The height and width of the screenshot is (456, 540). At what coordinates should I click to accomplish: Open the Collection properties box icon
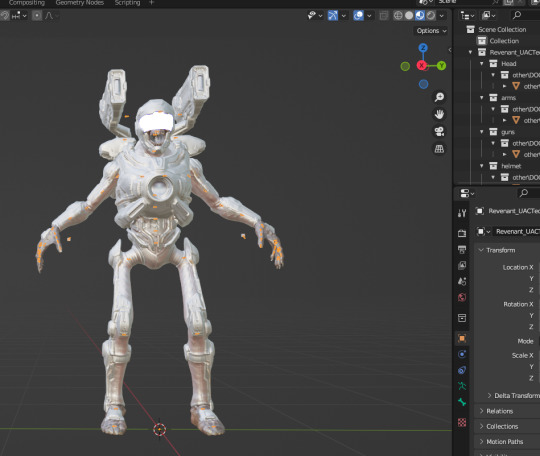[462, 318]
